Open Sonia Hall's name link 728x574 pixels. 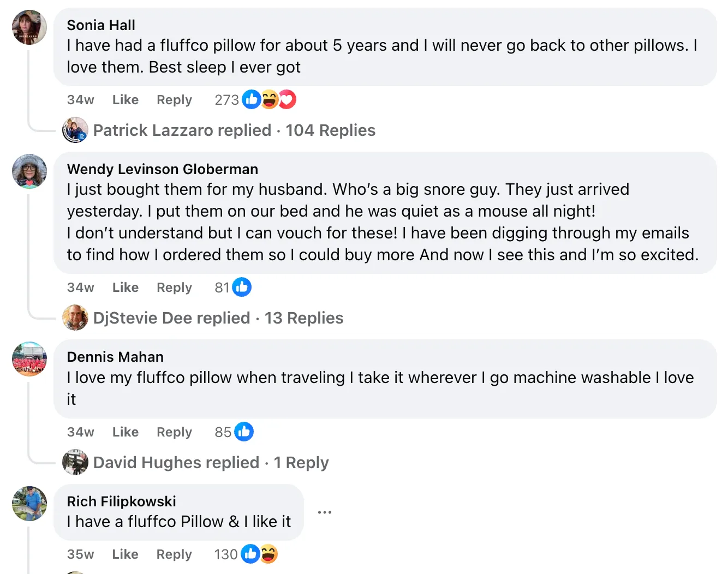point(101,25)
